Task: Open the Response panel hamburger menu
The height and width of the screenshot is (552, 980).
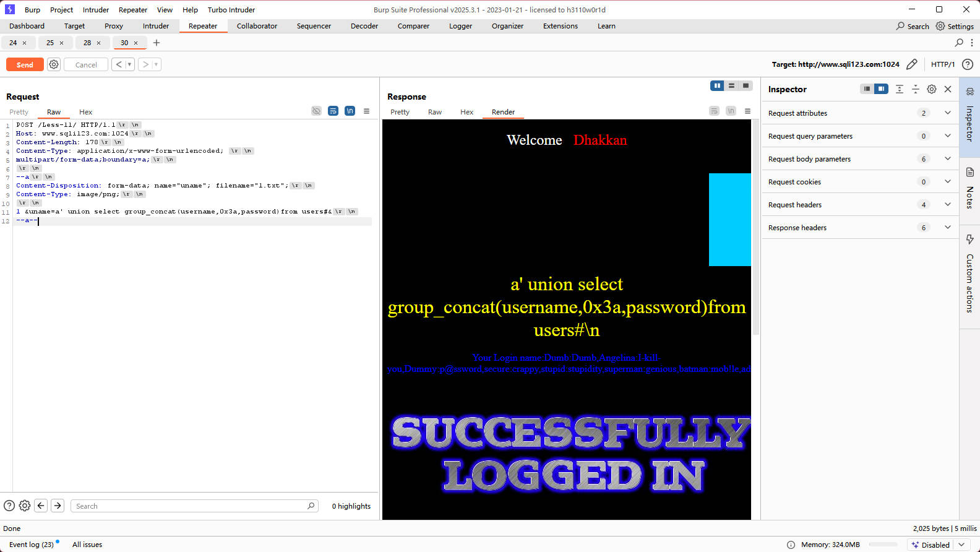Action: tap(747, 111)
